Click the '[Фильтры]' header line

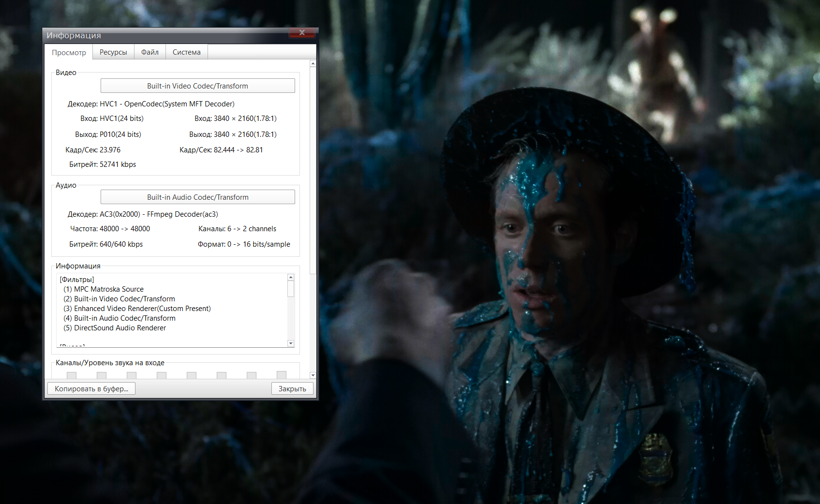pos(77,280)
